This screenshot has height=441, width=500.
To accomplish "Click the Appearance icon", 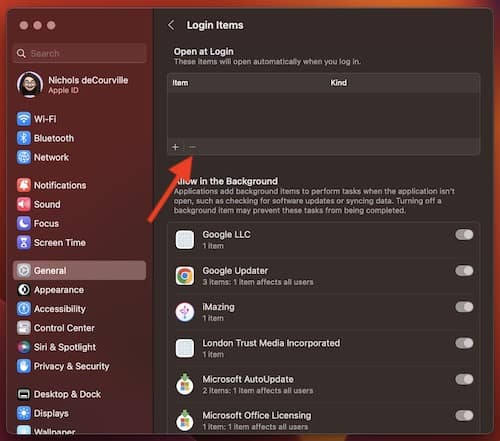I will [24, 290].
